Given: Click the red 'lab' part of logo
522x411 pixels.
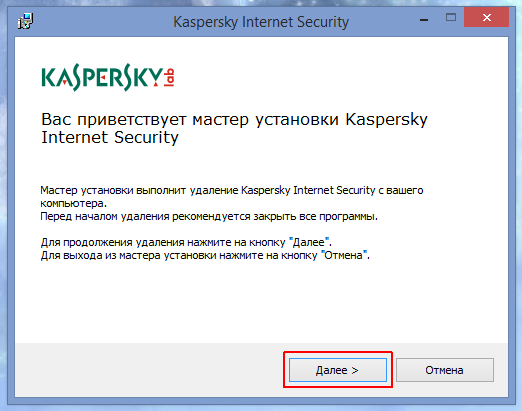Looking at the screenshot, I should [x=169, y=78].
